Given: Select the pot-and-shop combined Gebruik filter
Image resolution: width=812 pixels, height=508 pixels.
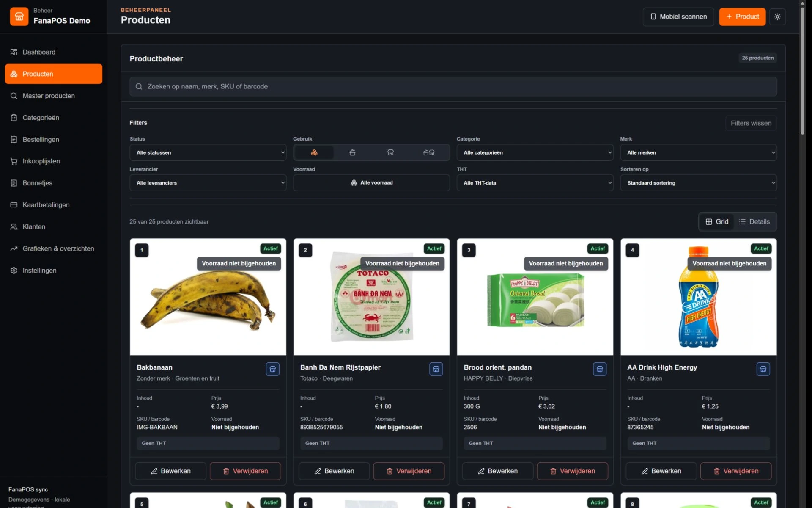Looking at the screenshot, I should click(429, 152).
